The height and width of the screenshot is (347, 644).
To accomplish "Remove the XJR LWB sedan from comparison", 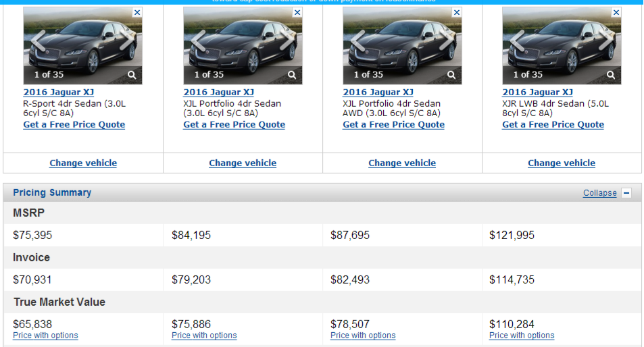I will tap(616, 12).
